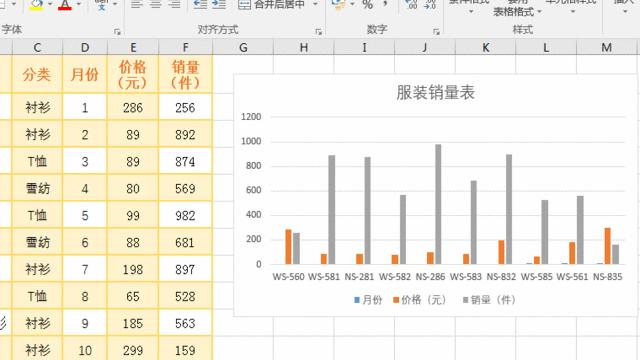Select the cell with sales 563
The image size is (640, 360).
click(185, 323)
